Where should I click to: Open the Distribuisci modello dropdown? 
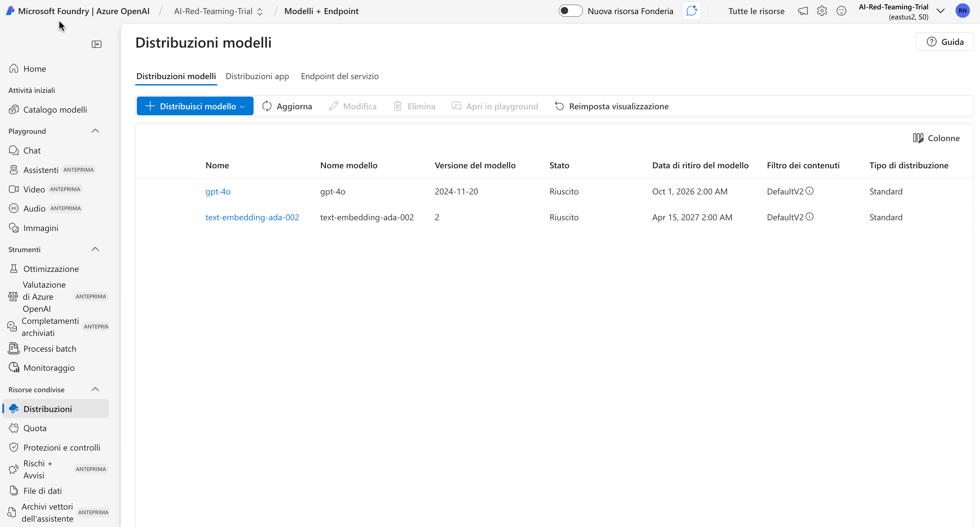tap(195, 106)
